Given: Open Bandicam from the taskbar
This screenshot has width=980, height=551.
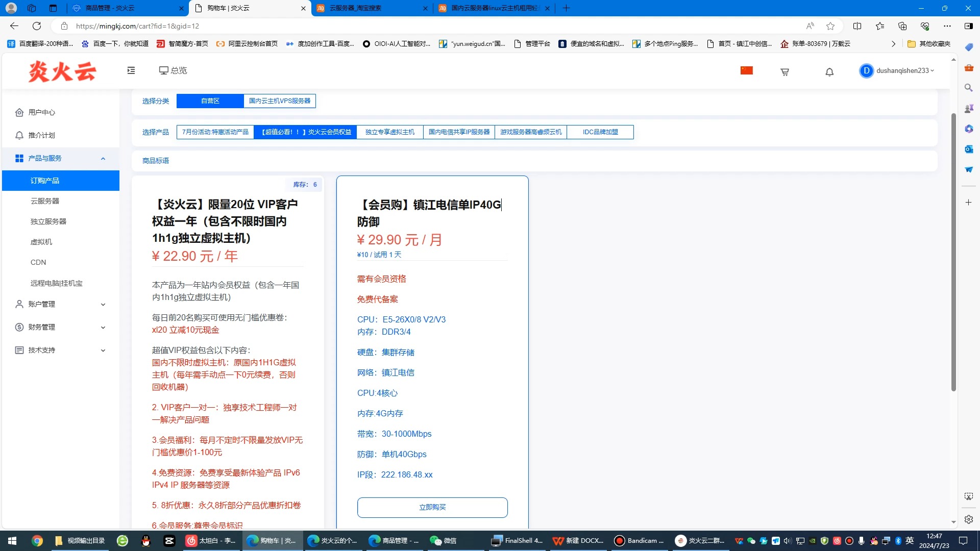Looking at the screenshot, I should click(x=639, y=541).
